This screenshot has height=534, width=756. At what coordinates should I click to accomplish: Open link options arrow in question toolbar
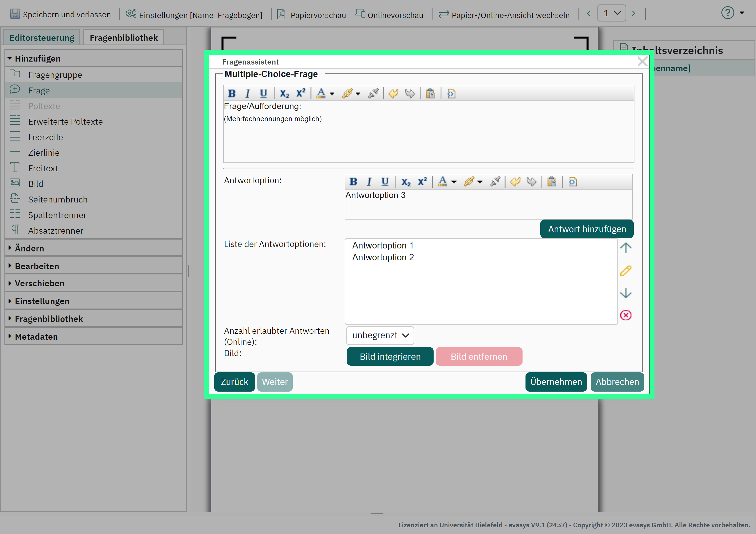[x=358, y=94]
